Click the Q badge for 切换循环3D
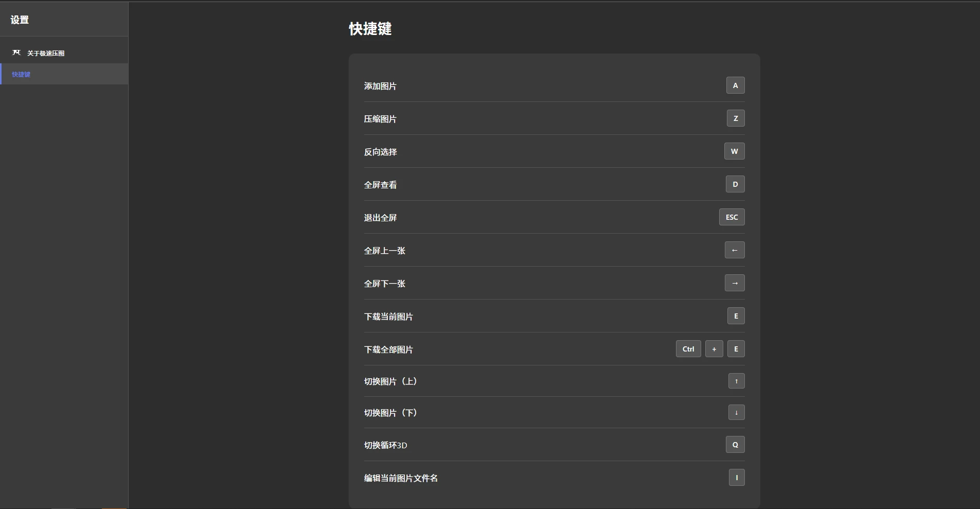This screenshot has width=980, height=509. (x=734, y=445)
